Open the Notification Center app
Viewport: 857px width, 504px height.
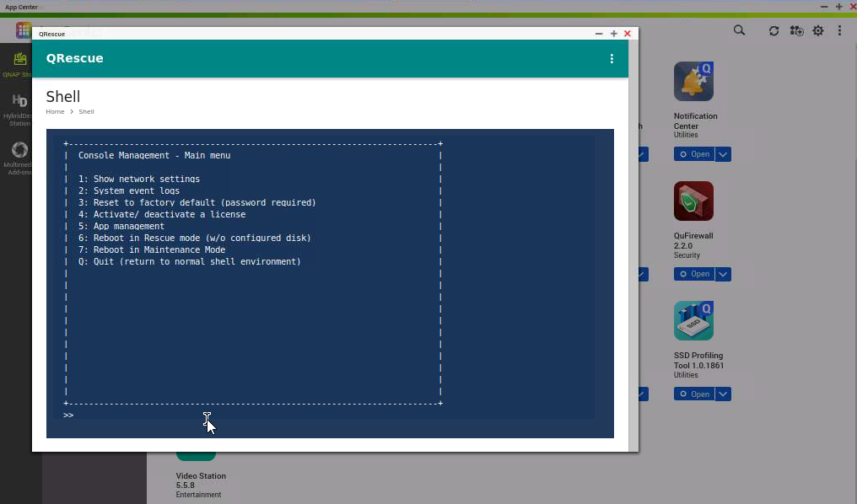click(694, 154)
